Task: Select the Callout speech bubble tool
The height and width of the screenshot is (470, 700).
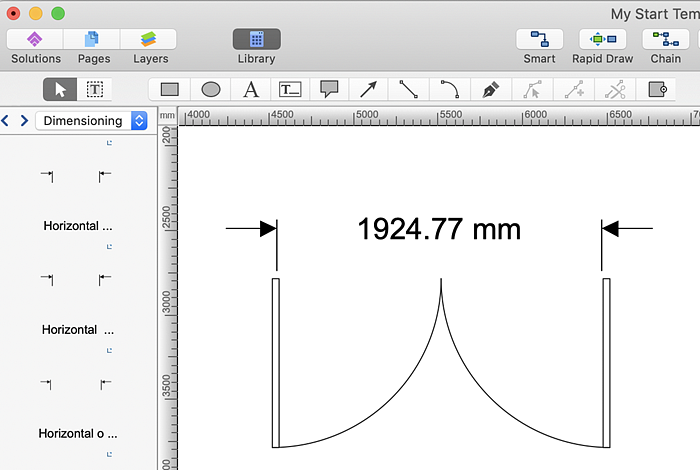Action: (330, 90)
